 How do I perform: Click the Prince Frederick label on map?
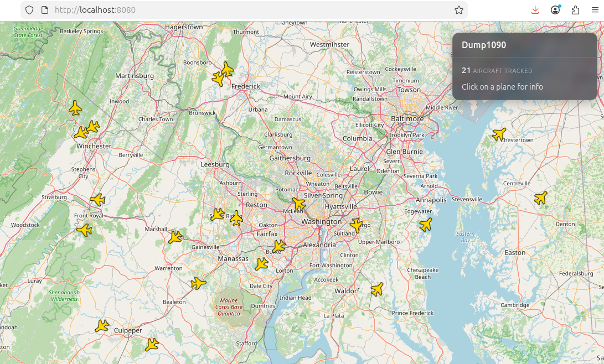tap(412, 313)
